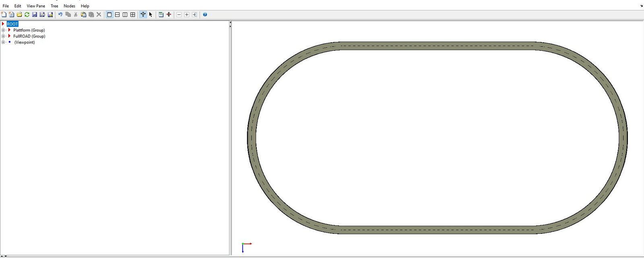The height and width of the screenshot is (258, 644).
Task: Open Help via blue question mark icon
Action: click(x=205, y=15)
